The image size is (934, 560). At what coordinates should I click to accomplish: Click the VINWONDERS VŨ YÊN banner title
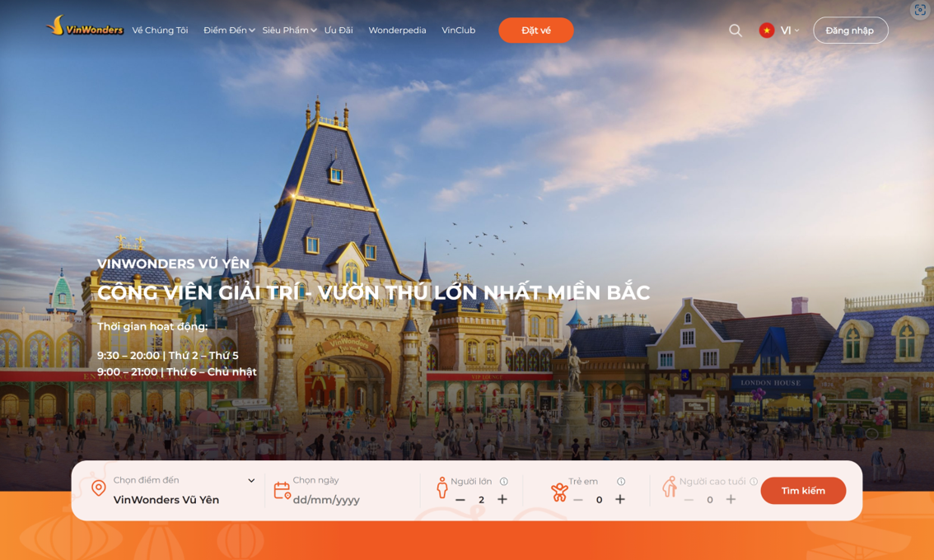coord(173,264)
